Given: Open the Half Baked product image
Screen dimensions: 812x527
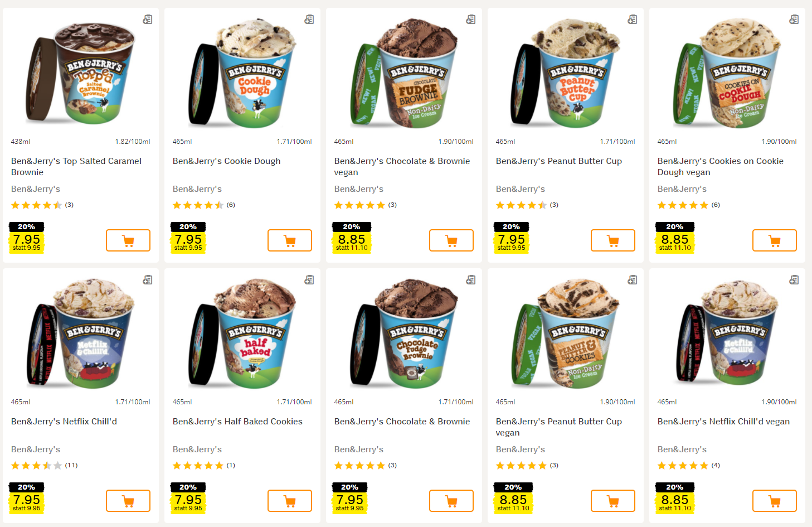Looking at the screenshot, I should 242,333.
